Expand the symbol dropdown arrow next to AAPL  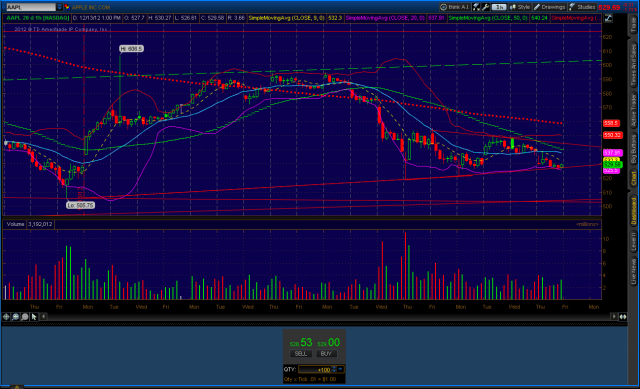tap(60, 7)
